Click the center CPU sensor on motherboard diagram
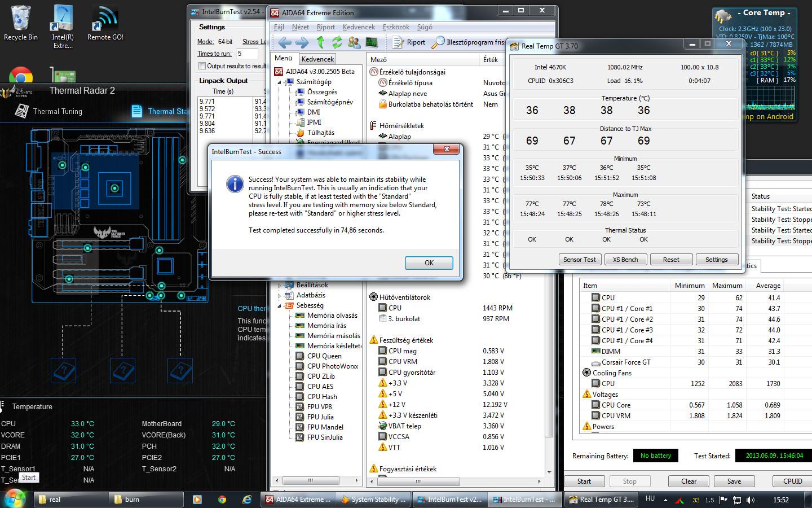 coord(115,188)
